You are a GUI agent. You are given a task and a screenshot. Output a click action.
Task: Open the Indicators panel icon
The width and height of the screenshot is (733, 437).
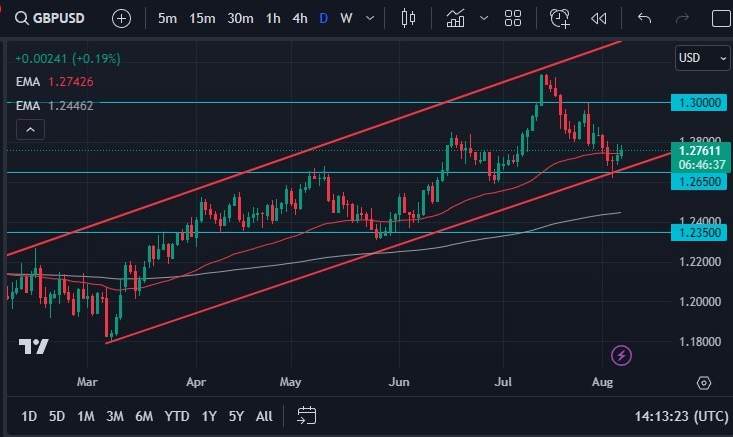tap(456, 18)
